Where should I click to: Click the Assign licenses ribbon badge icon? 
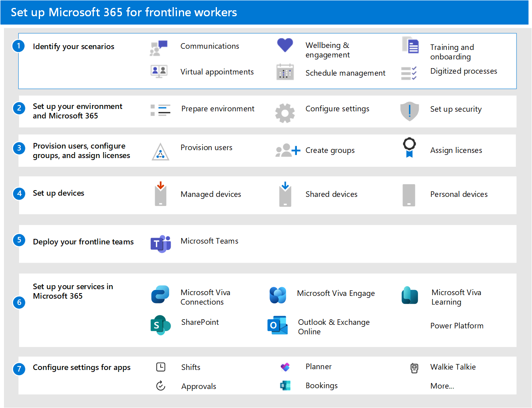409,147
